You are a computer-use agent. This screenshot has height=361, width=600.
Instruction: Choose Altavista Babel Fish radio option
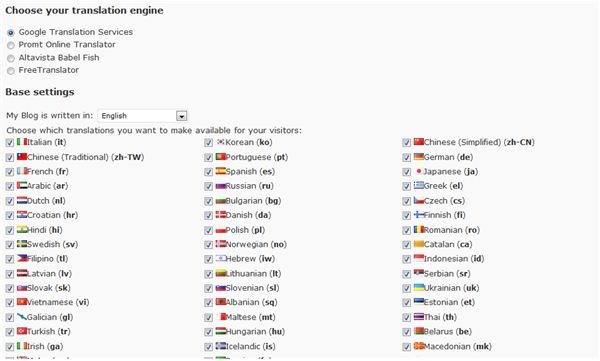click(11, 58)
